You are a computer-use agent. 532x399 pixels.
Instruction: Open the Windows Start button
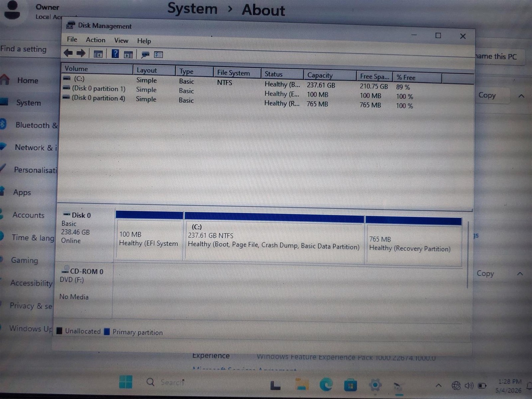pos(126,382)
